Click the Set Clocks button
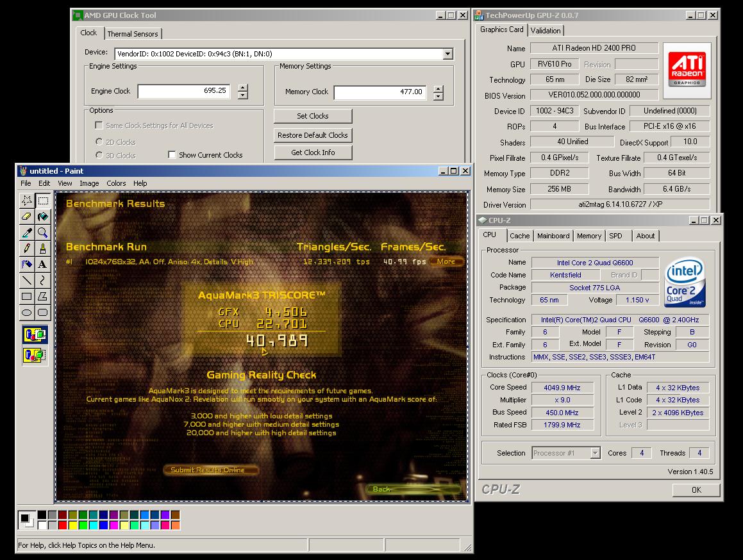 coord(313,116)
